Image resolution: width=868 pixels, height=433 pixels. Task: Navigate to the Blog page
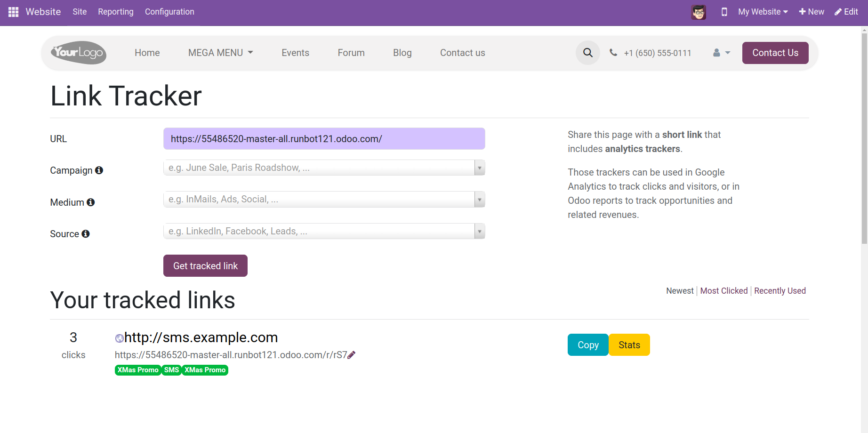pos(402,53)
